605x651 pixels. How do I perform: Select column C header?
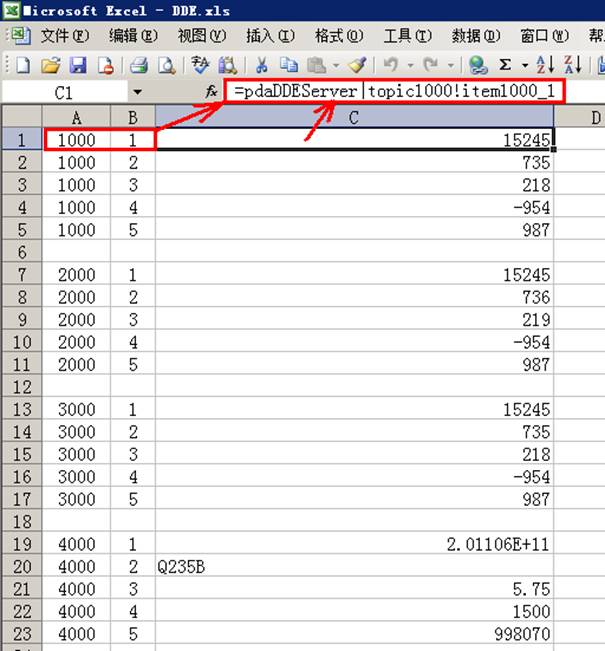(x=354, y=118)
